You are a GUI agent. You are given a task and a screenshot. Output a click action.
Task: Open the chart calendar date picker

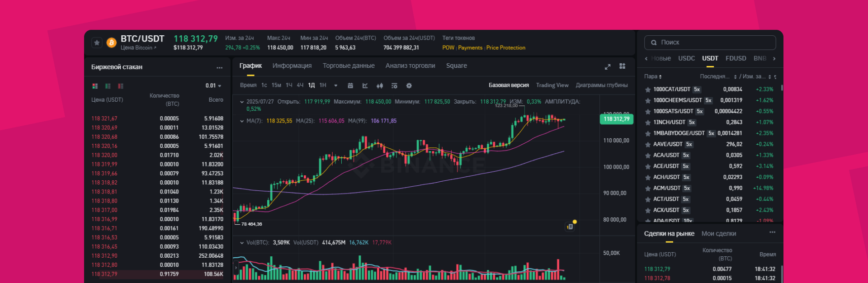pos(350,85)
